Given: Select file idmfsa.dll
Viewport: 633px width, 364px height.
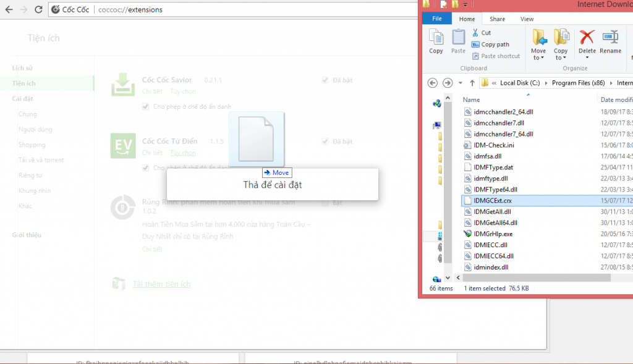Looking at the screenshot, I should tap(487, 156).
